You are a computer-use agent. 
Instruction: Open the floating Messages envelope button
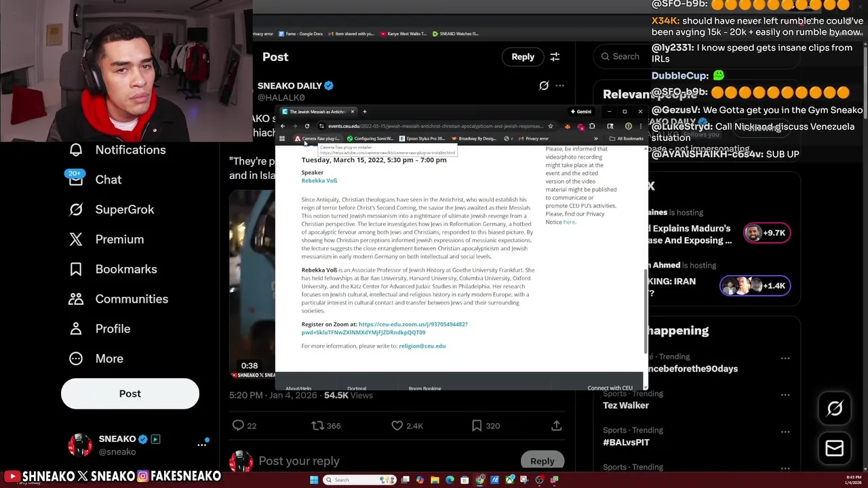pyautogui.click(x=835, y=449)
